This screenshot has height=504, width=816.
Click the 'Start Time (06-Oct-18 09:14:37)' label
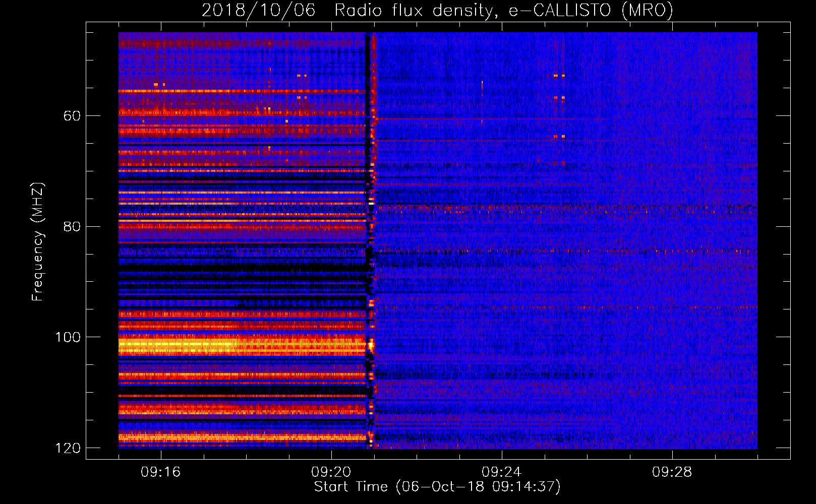(x=437, y=487)
